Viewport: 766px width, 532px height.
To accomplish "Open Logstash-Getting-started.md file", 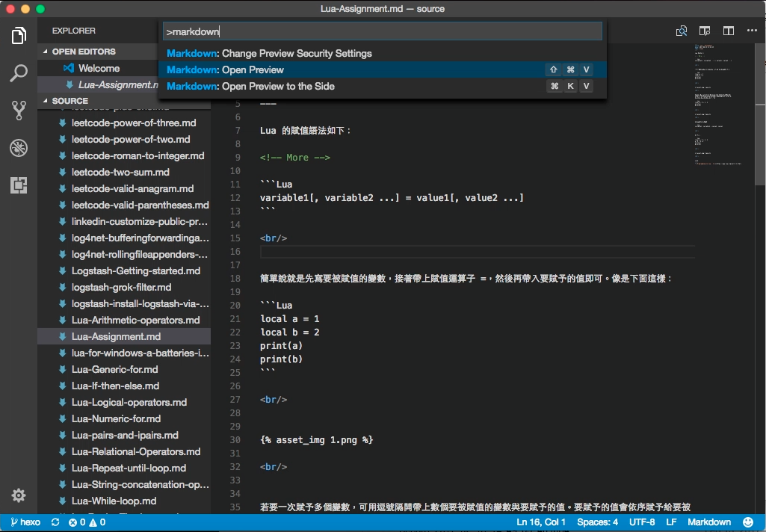I will tap(124, 270).
